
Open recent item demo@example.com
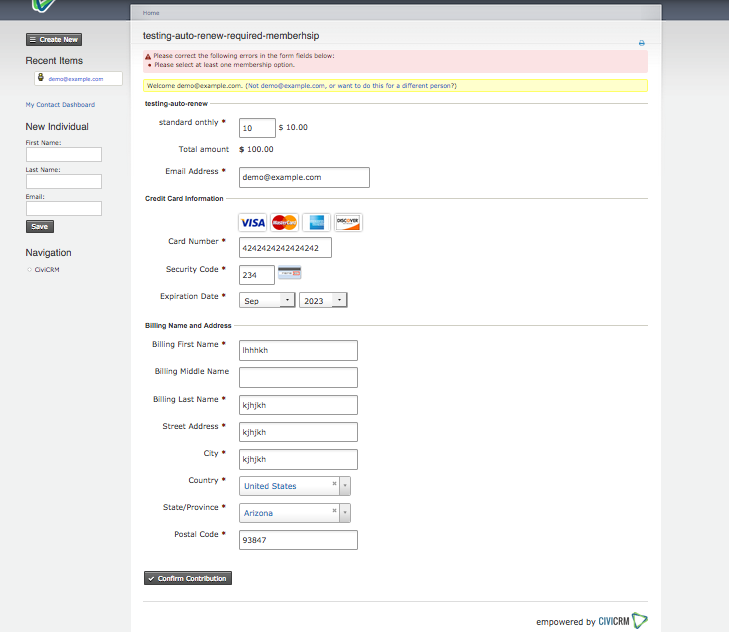point(76,79)
